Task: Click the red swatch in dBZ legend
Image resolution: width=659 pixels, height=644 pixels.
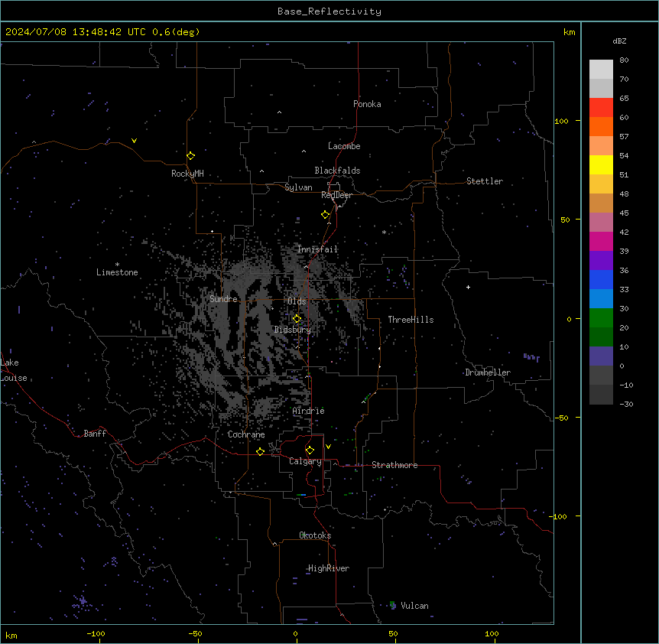Action: click(x=601, y=107)
